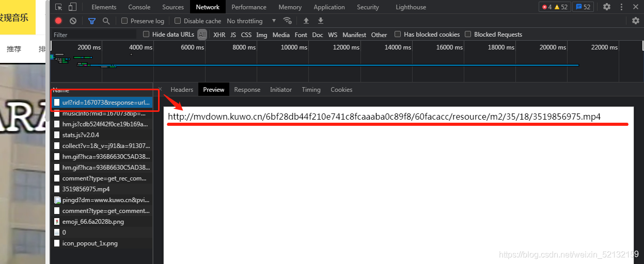Select the url?rid=167073 request row

click(101, 102)
